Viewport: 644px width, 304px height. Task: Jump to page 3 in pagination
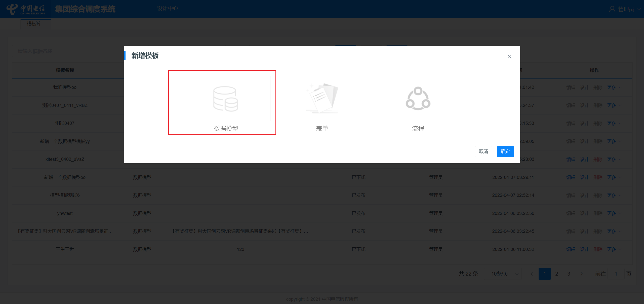coord(569,274)
